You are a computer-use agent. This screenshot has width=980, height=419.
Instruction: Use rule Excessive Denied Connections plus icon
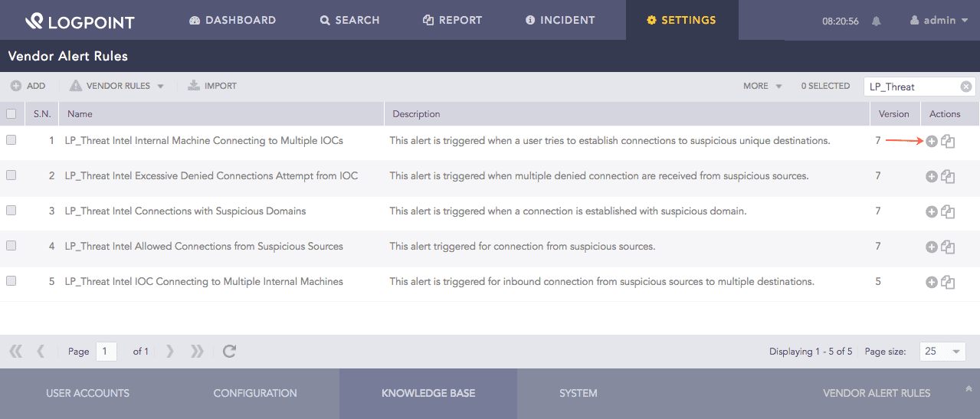932,176
